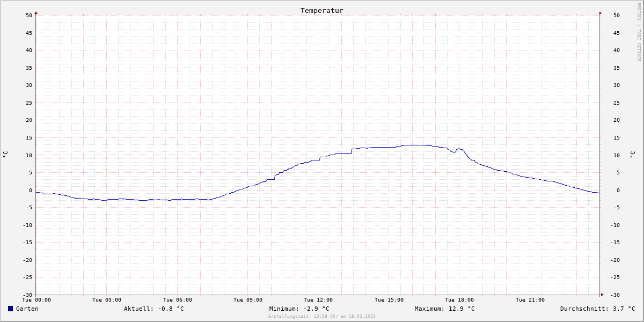Click the Tue 18:00 time axis label
The height and width of the screenshot is (322, 644).
pyautogui.click(x=459, y=300)
